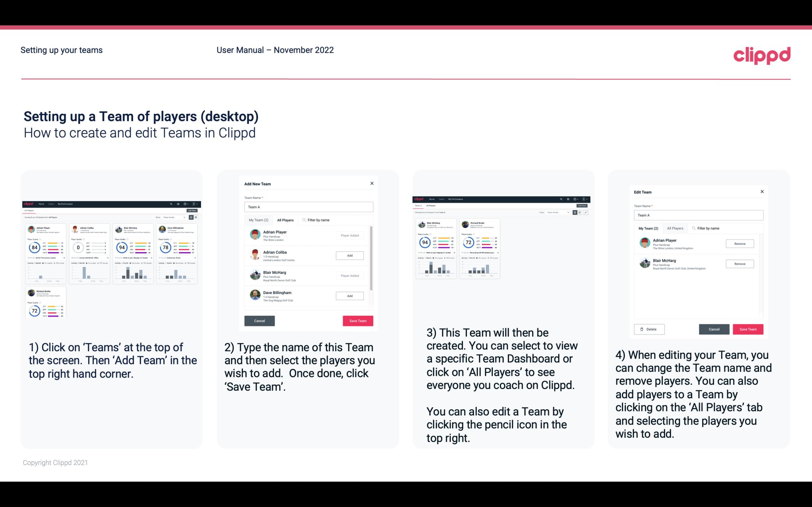Click the Add button next to Adrian Coliba

[349, 255]
